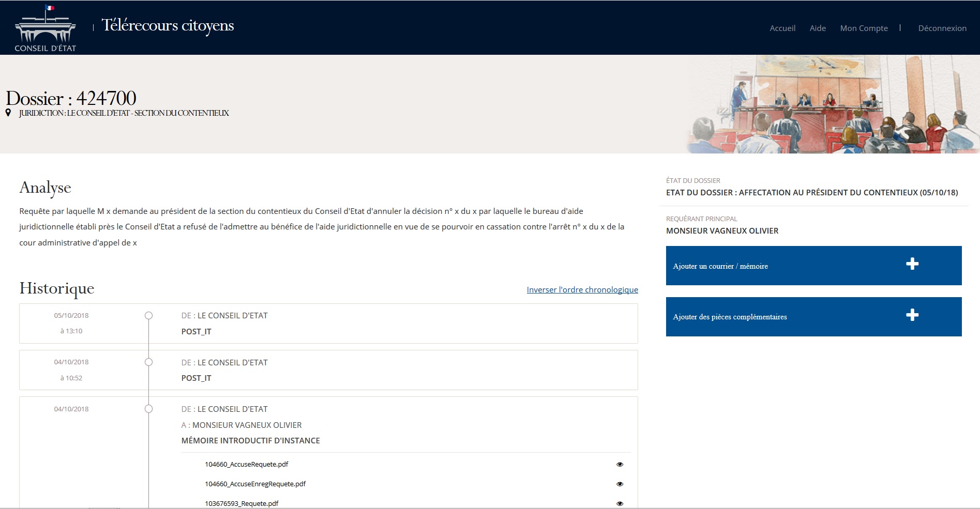The height and width of the screenshot is (509, 980).
Task: Click plus icon on Ajouter un courrier
Action: 912,264
